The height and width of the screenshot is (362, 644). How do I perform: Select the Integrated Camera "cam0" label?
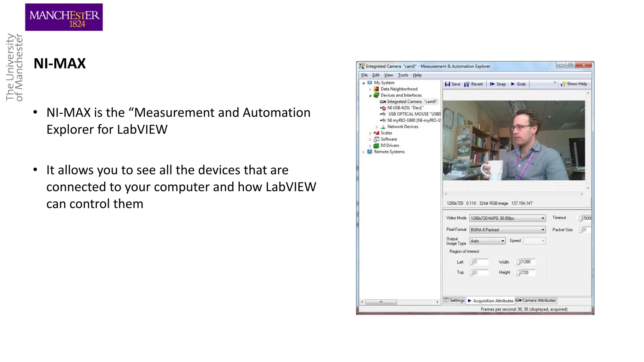(x=412, y=101)
